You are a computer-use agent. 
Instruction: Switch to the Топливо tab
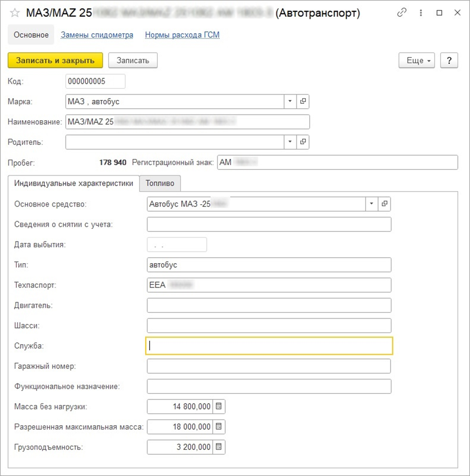[x=160, y=183]
